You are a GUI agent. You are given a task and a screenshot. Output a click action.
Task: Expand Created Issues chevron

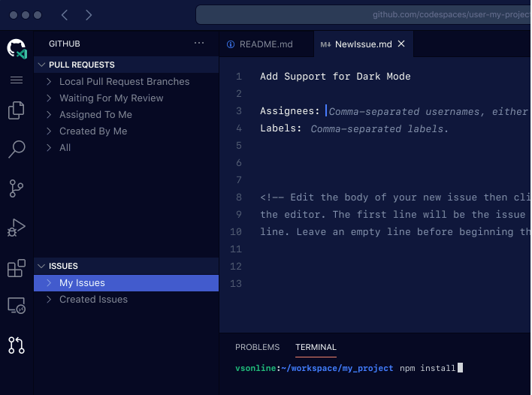tap(49, 300)
